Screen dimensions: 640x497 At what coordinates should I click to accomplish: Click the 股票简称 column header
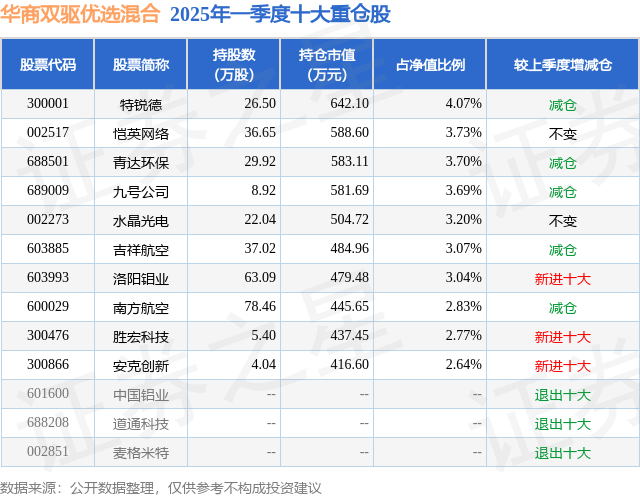(x=141, y=64)
